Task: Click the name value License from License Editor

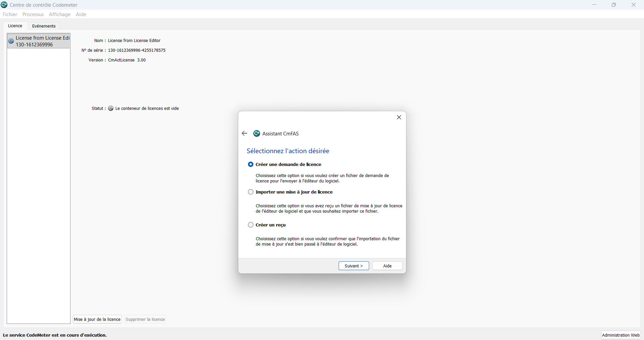Action: click(134, 41)
